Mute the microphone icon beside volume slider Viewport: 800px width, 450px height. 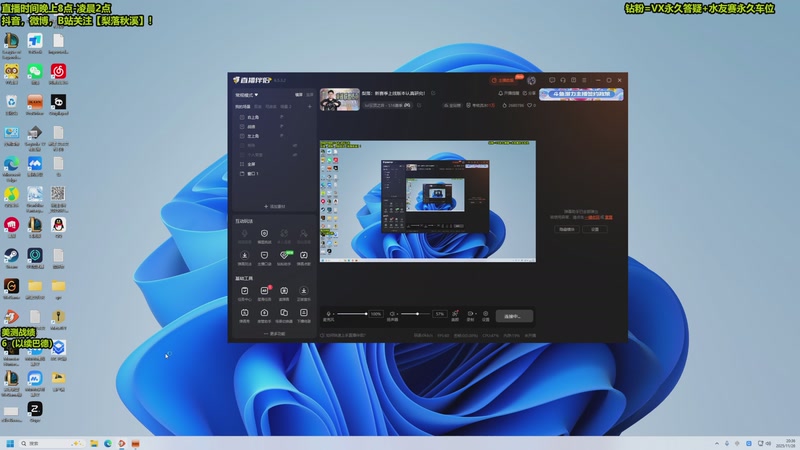coord(328,314)
